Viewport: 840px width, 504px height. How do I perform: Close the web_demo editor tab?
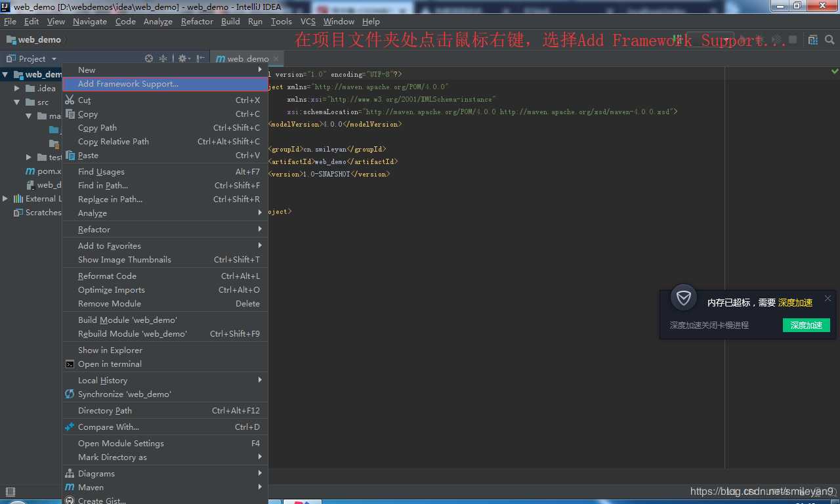(276, 58)
